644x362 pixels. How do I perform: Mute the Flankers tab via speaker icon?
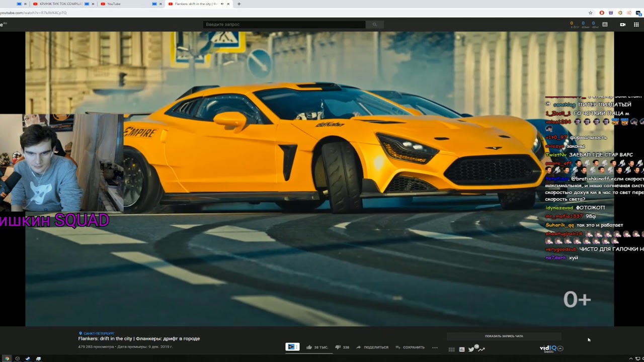222,4
